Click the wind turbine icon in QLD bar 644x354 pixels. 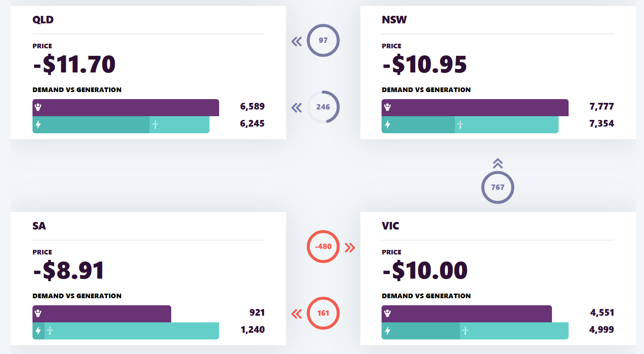155,125
